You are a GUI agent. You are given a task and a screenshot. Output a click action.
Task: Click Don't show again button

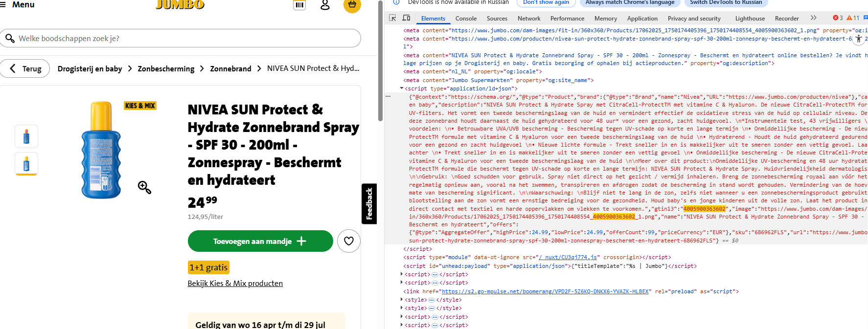(546, 2)
